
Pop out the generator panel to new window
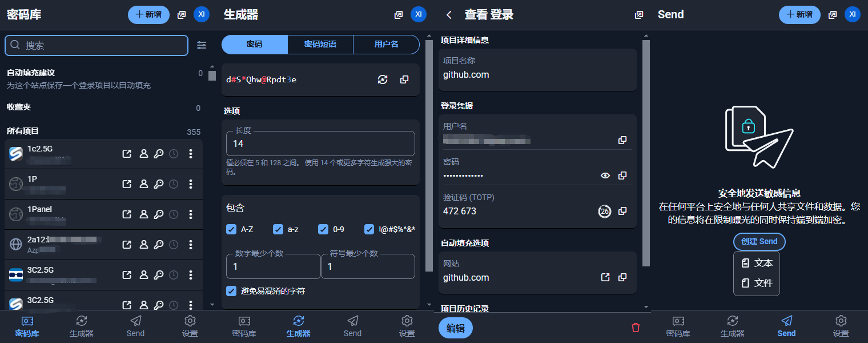click(399, 15)
